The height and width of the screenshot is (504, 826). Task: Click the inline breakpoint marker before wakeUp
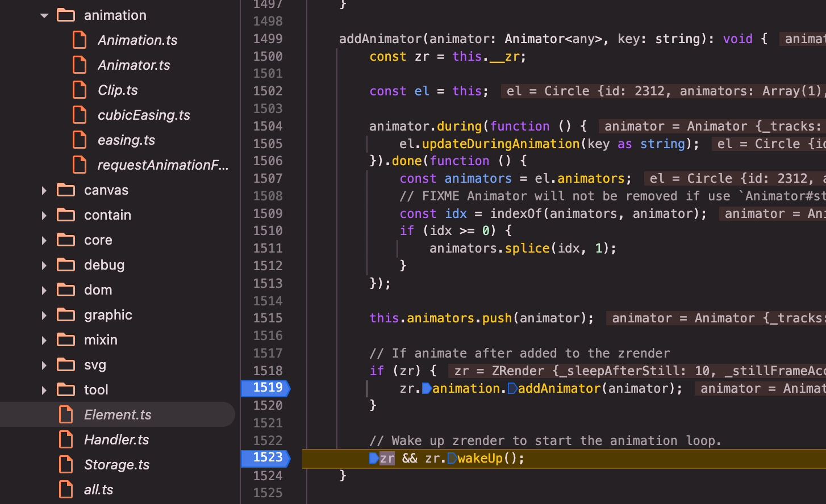click(452, 458)
